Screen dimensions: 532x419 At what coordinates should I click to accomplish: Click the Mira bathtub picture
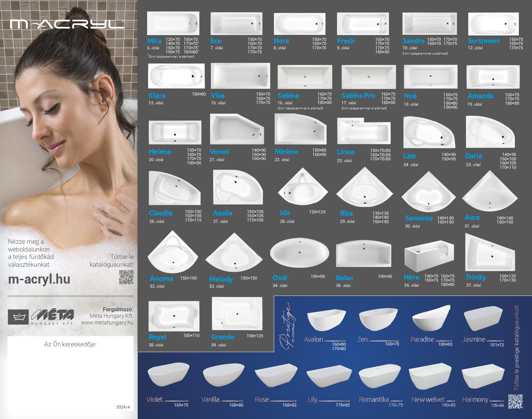(x=173, y=23)
